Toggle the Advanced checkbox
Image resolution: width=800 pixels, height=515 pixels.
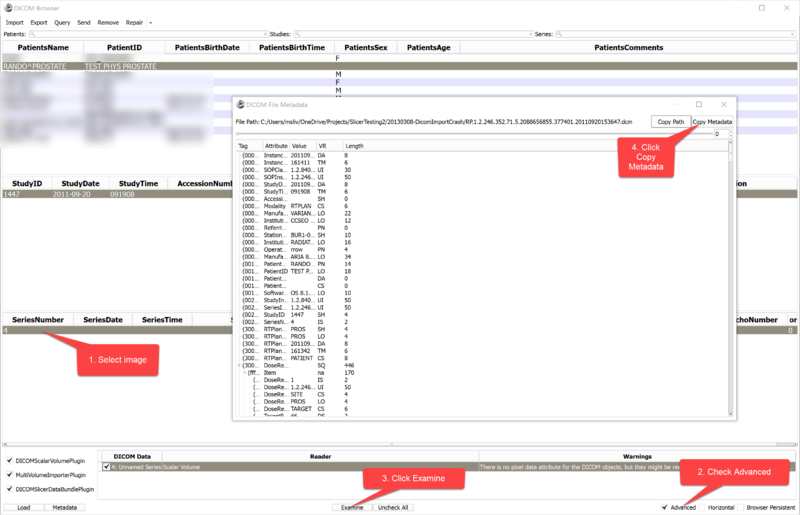pos(664,507)
